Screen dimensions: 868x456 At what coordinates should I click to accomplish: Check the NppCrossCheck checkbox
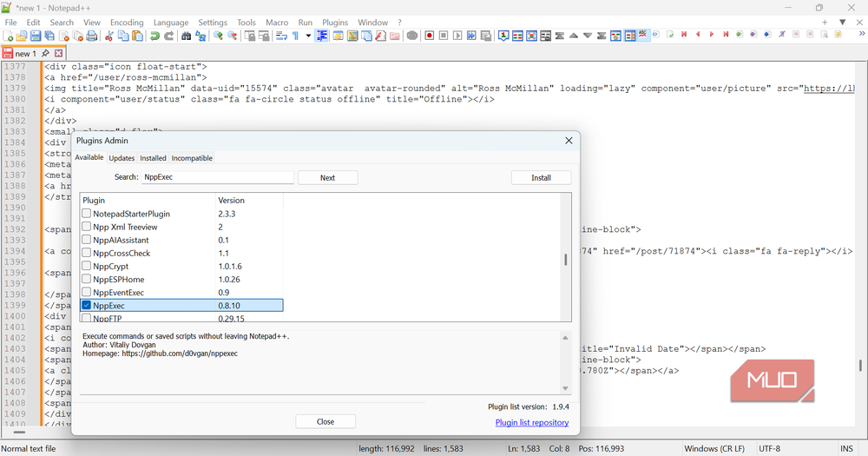click(x=86, y=253)
